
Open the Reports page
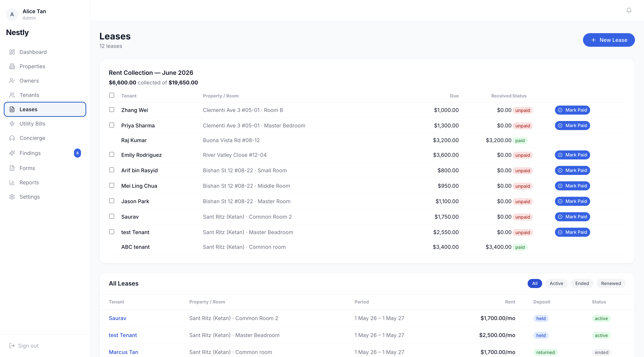pyautogui.click(x=45, y=182)
